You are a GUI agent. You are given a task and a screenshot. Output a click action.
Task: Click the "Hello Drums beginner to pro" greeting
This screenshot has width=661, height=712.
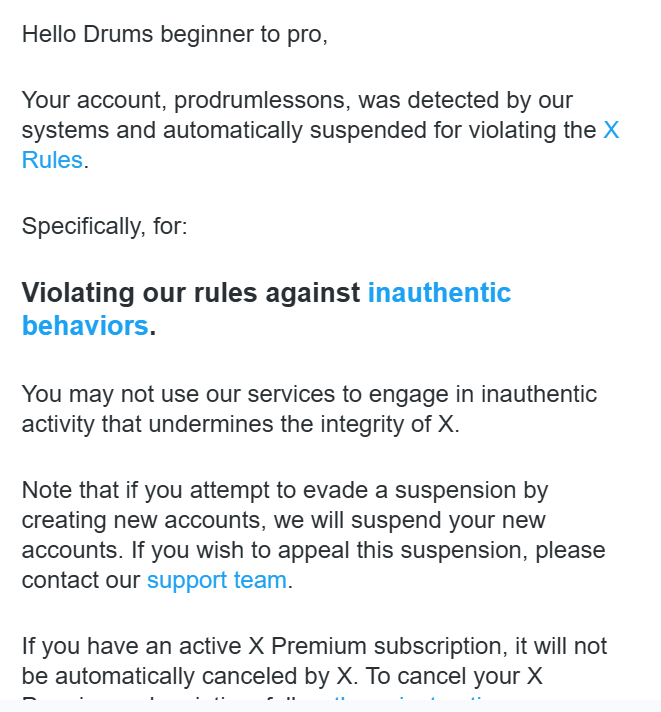(175, 34)
